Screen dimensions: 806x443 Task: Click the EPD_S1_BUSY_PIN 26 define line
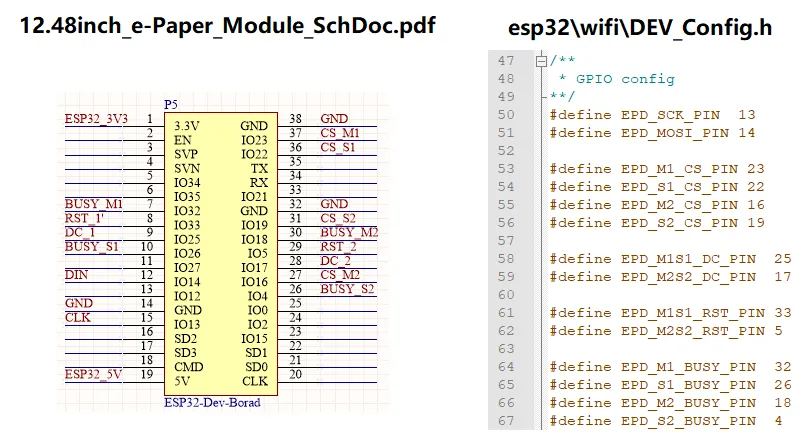click(x=670, y=385)
